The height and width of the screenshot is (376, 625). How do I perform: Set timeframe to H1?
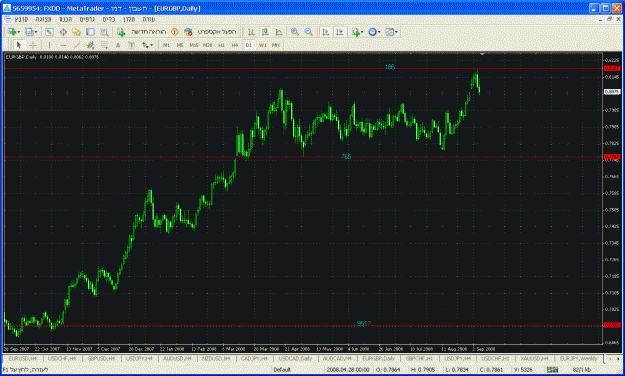[221, 45]
